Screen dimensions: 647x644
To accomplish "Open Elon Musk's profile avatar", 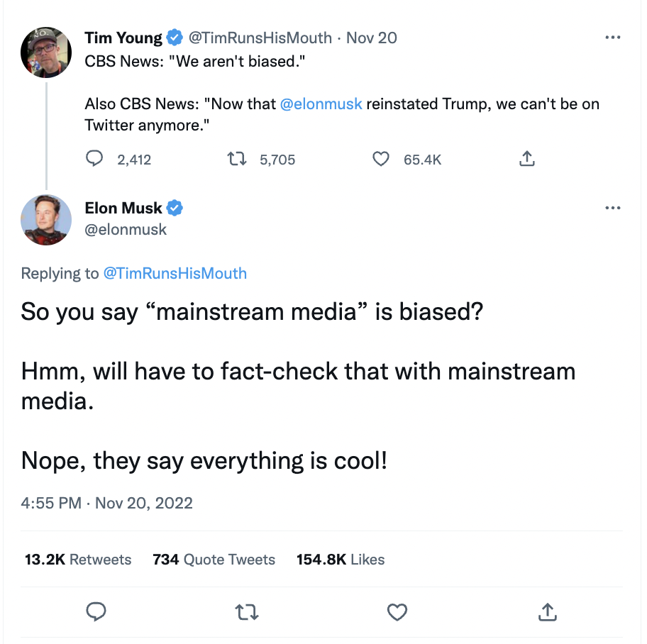I will click(x=46, y=220).
